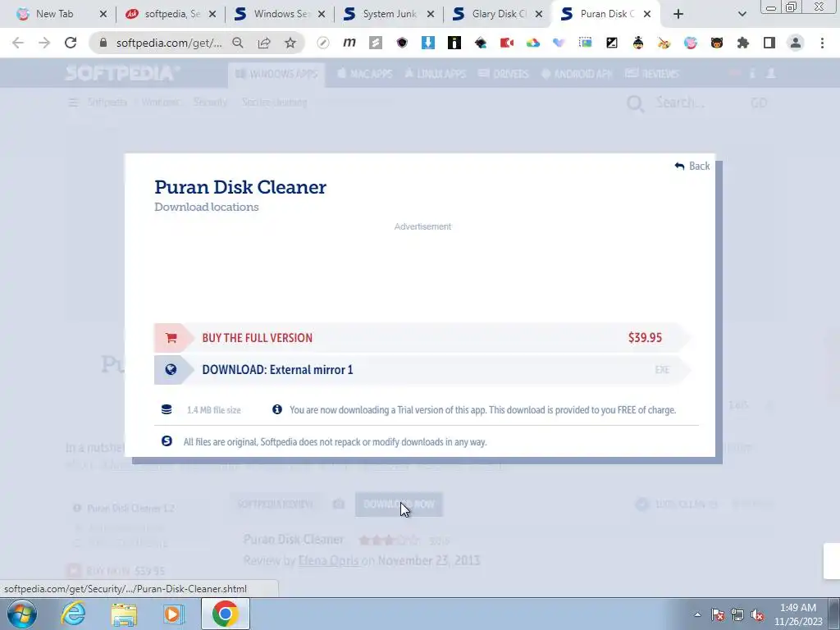Toggle the browser side panel
The image size is (840, 630).
tap(769, 43)
